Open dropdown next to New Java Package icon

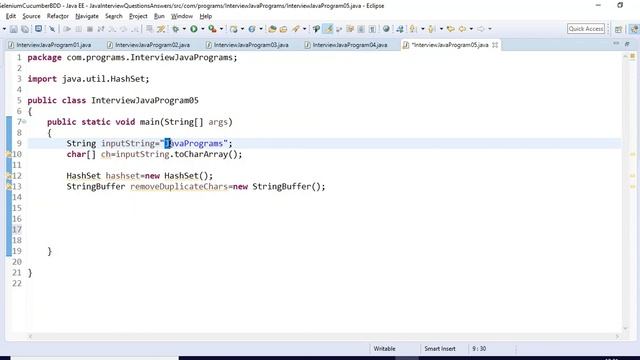[242, 29]
